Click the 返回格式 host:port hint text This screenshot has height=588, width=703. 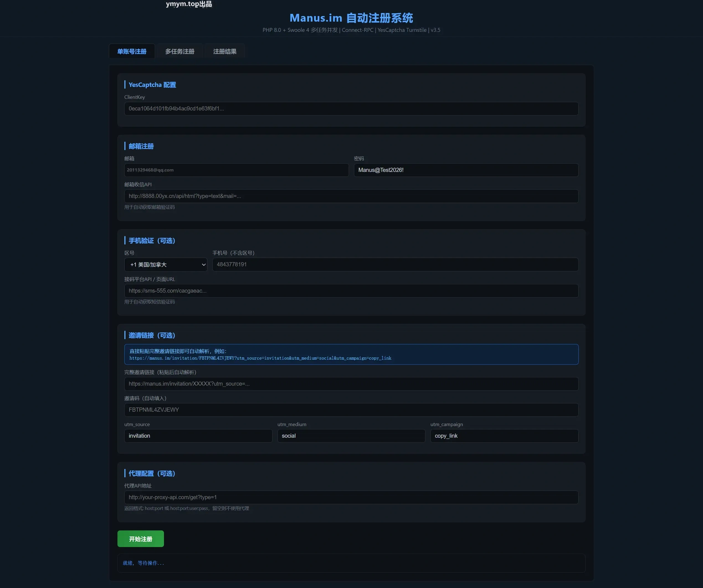pos(187,508)
